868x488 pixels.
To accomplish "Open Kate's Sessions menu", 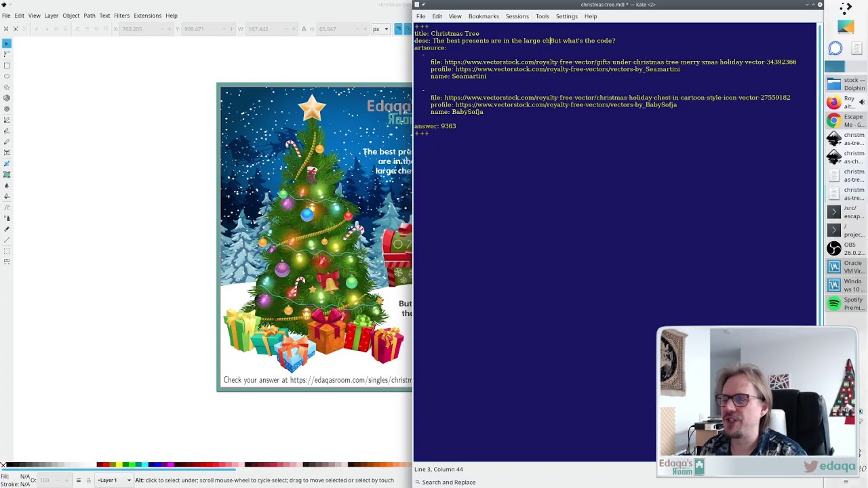I will 517,16.
